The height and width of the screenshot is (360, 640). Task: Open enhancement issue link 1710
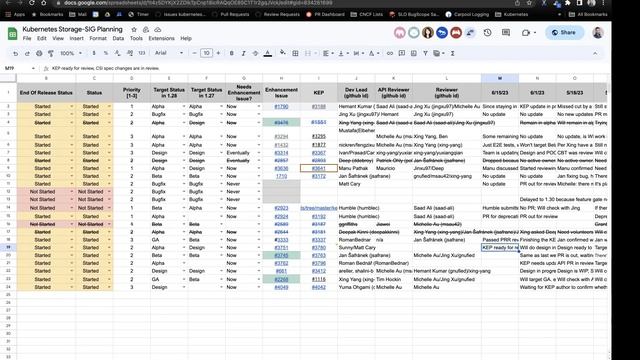click(x=281, y=176)
